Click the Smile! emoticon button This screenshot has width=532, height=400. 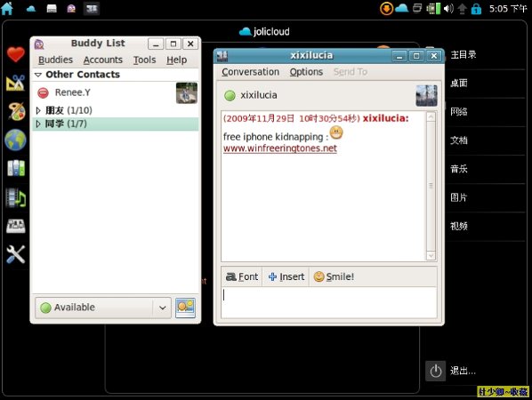[334, 276]
